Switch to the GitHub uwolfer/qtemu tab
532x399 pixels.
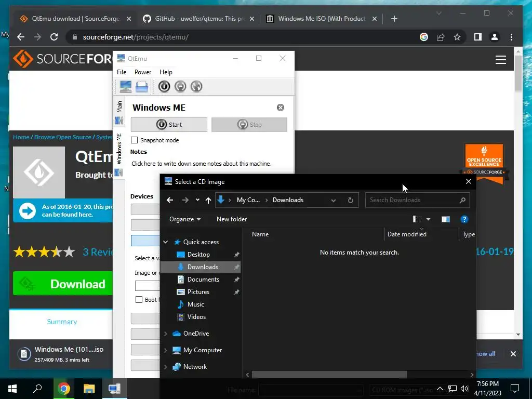[199, 19]
